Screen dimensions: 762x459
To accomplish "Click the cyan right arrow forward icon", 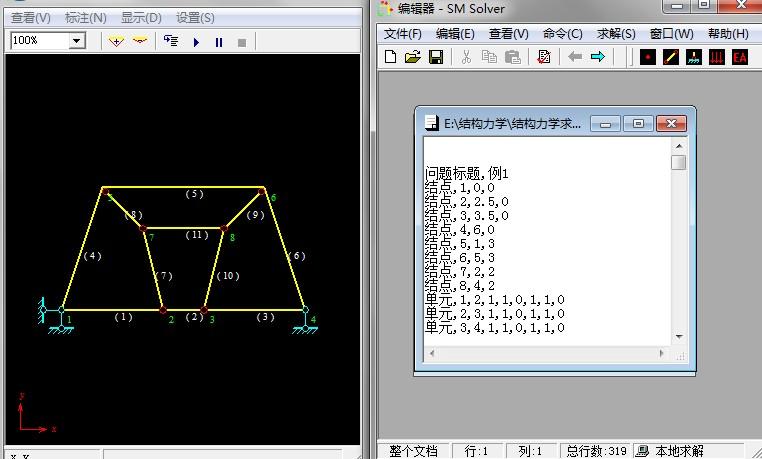I will 598,57.
